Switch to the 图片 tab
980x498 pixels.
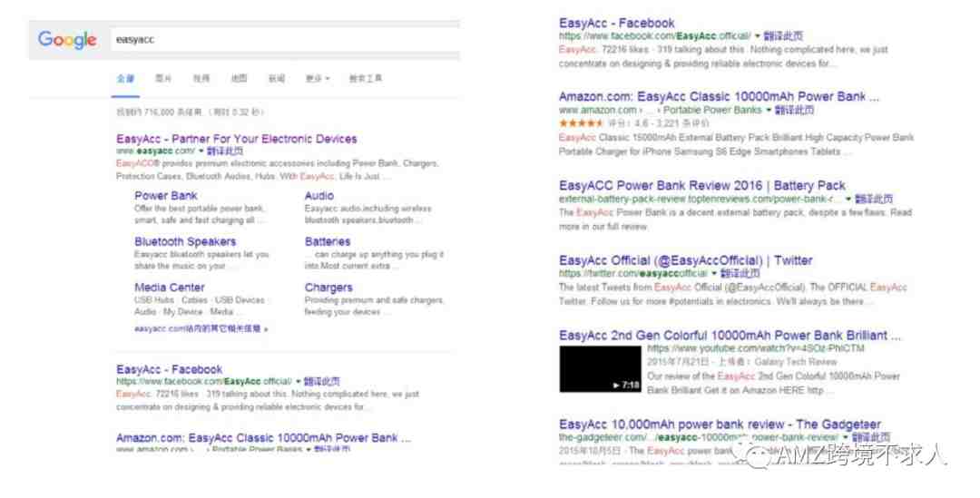pyautogui.click(x=163, y=79)
